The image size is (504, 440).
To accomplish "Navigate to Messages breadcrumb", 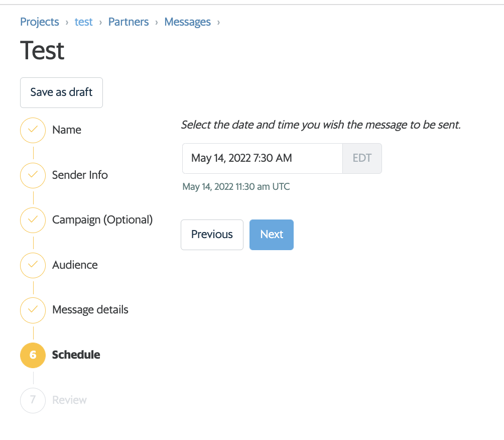I will click(x=187, y=22).
